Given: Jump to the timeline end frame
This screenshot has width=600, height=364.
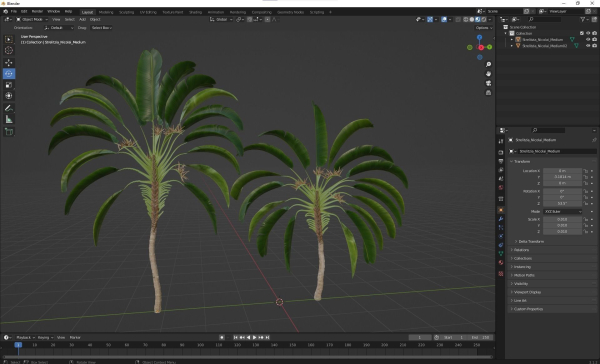Looking at the screenshot, I should (x=267, y=338).
